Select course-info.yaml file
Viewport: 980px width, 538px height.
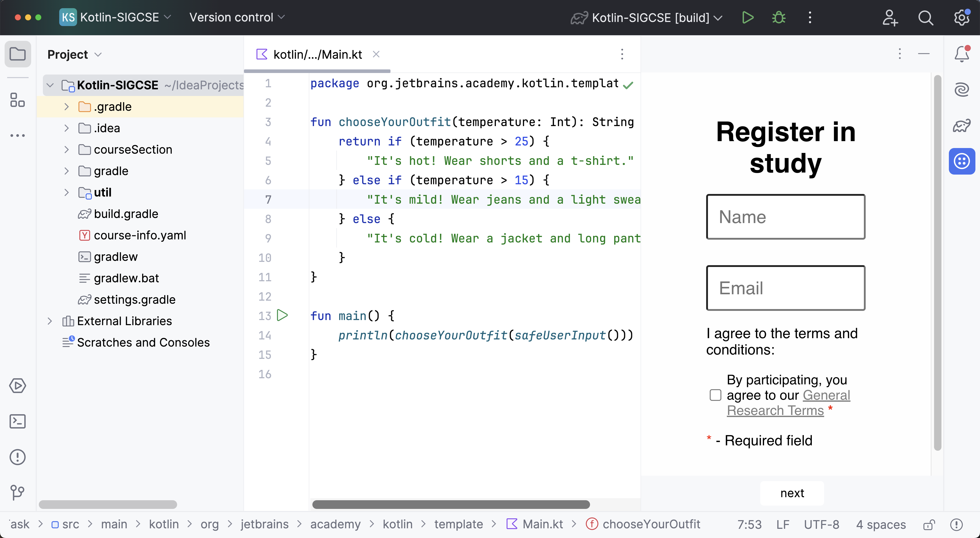pos(140,235)
